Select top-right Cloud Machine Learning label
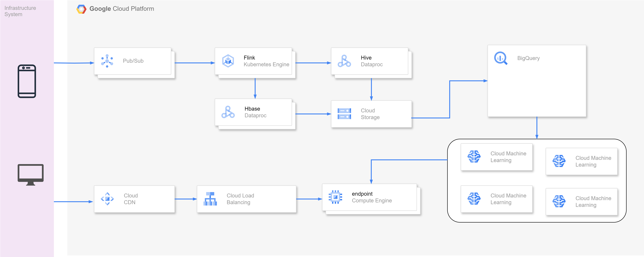 pos(593,161)
